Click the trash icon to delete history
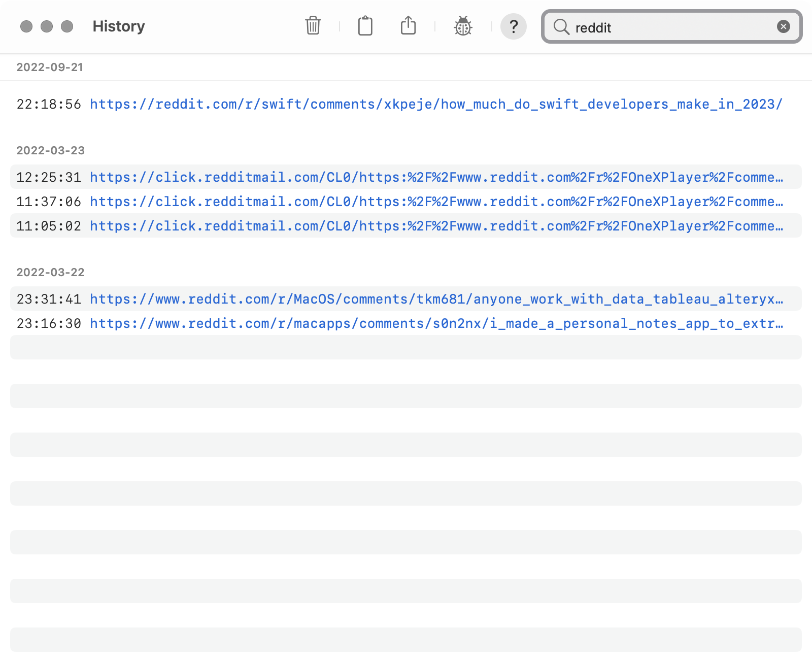The height and width of the screenshot is (662, 812). [313, 26]
